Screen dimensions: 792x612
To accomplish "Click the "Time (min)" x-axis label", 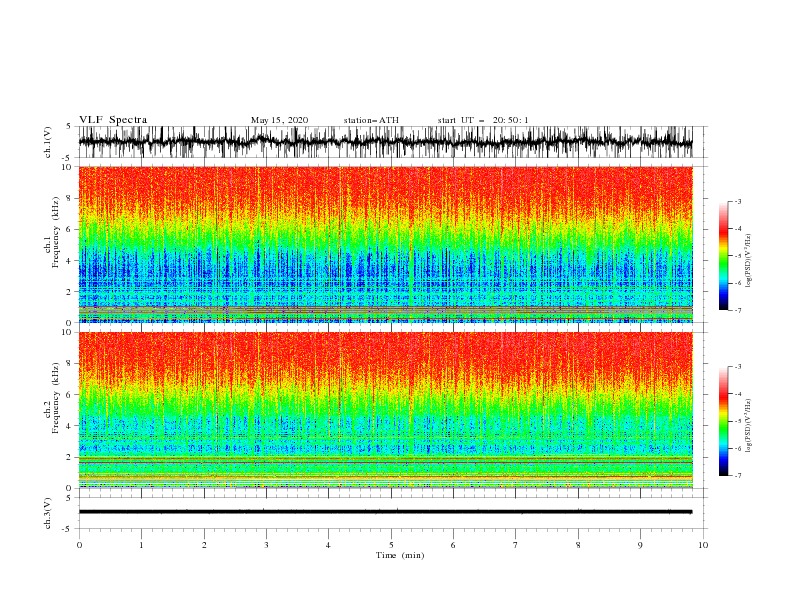I will click(400, 555).
